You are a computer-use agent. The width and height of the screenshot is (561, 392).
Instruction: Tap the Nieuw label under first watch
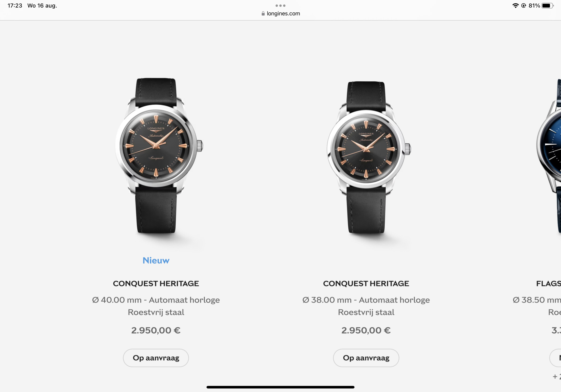[x=156, y=261]
